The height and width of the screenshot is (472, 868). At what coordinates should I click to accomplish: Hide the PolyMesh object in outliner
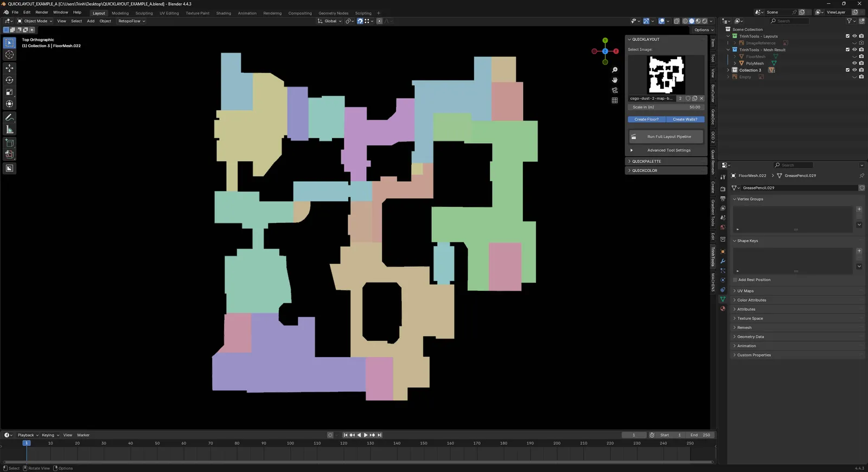854,63
